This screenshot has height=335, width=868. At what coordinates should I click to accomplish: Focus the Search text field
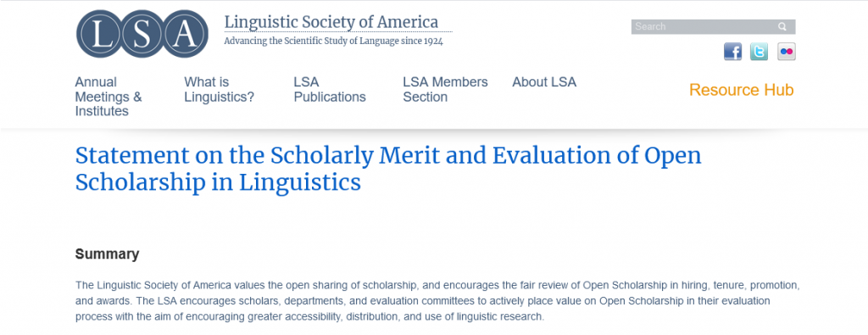click(703, 26)
